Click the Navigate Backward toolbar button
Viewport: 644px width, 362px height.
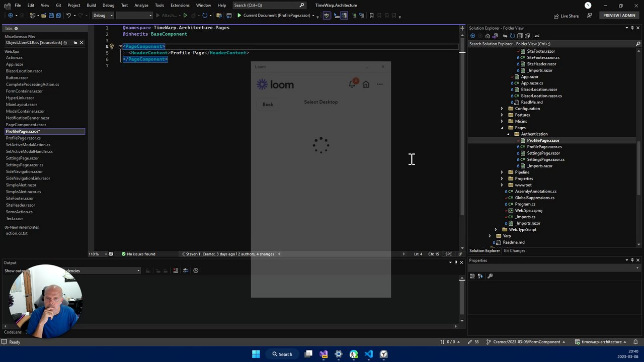pyautogui.click(x=10, y=16)
